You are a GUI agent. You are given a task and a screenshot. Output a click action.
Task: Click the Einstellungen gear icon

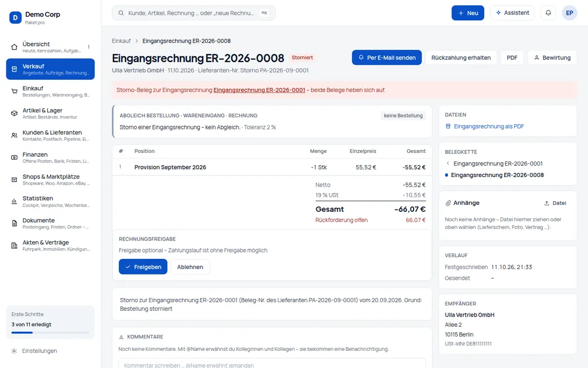(14, 351)
